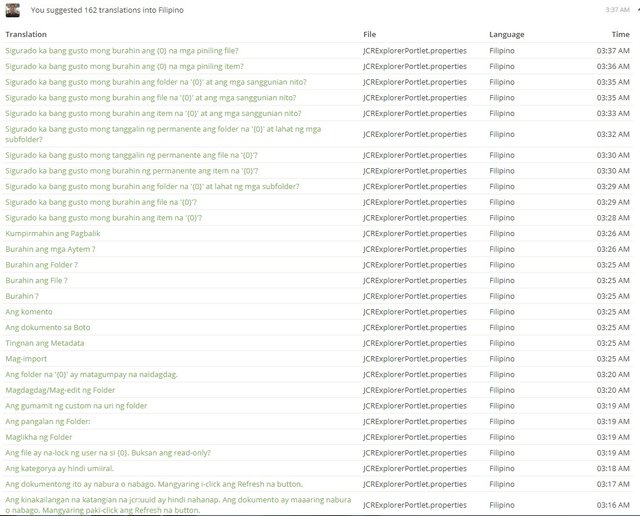Open translation 'burahin ang item na '{0}' at ang mga sanggunian nito?'

click(x=153, y=113)
